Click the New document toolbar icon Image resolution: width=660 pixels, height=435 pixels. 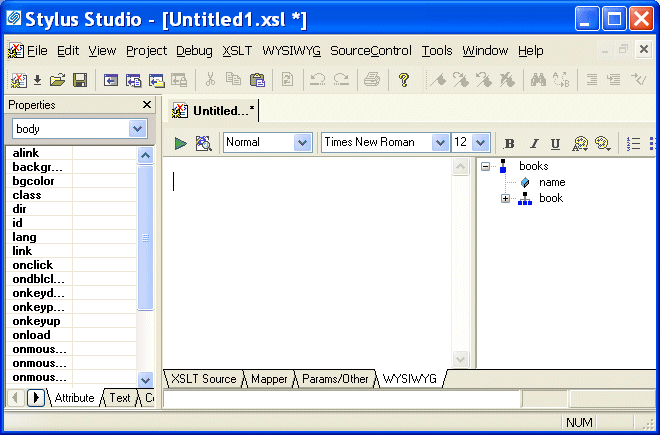[x=18, y=80]
